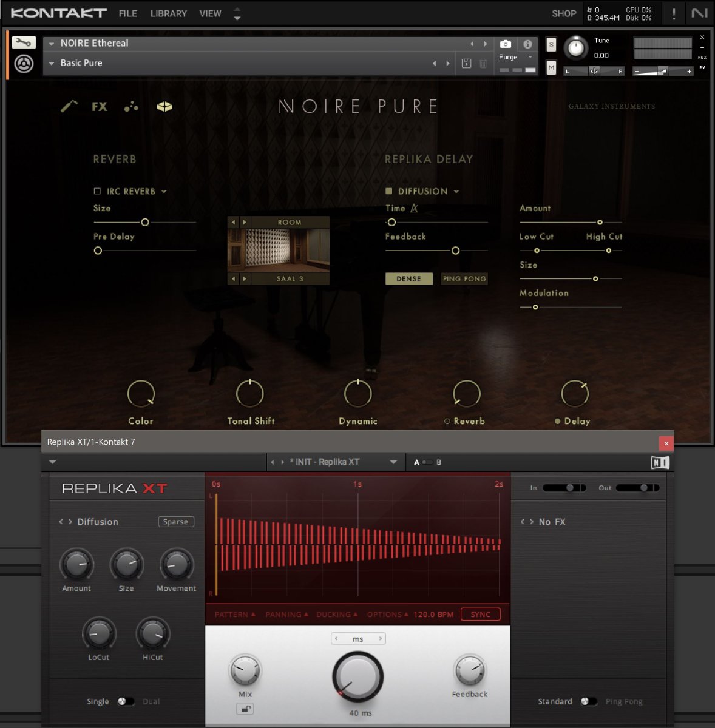Screen dimensions: 715x728
Task: Go to next Basic Pure snapshot arrow
Action: 448,63
